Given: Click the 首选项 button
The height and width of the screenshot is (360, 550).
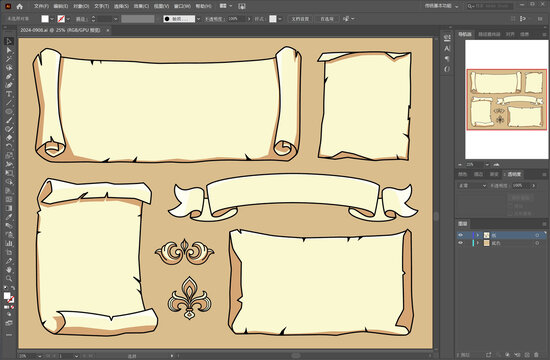Looking at the screenshot, I should (x=327, y=19).
